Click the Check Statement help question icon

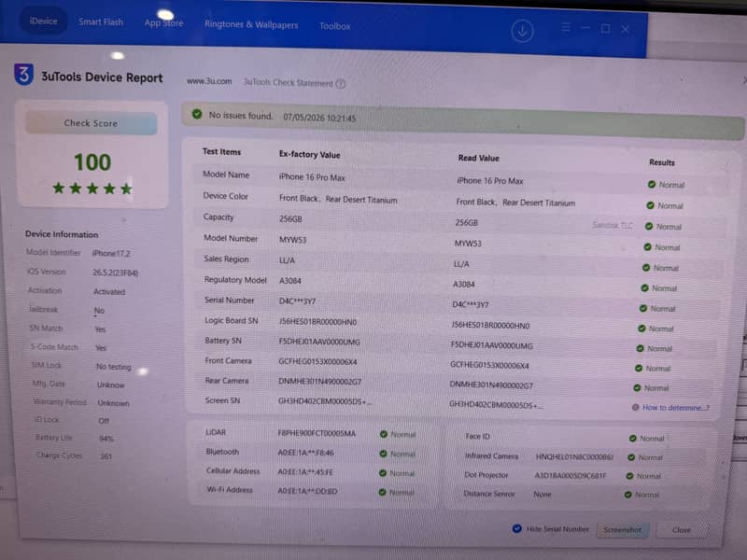(340, 84)
